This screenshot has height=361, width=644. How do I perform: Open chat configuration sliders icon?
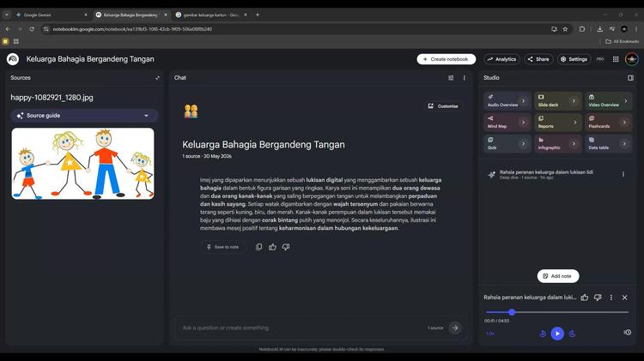pos(451,78)
